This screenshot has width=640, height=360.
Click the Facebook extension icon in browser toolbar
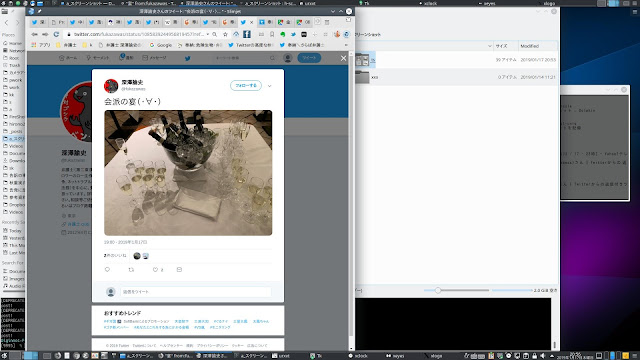click(x=247, y=34)
